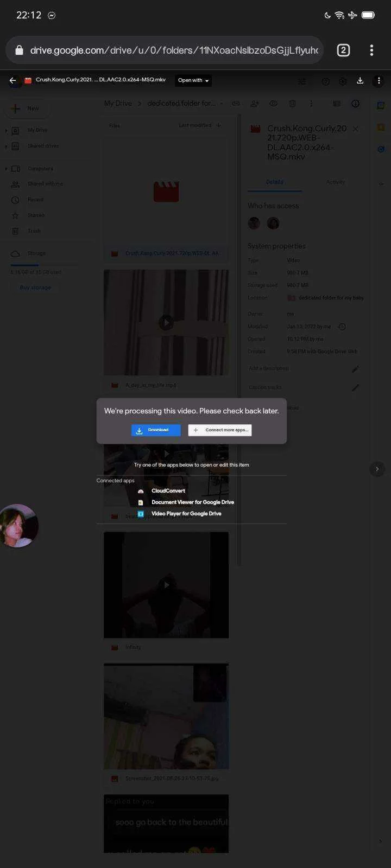This screenshot has height=868, width=391.
Task: Open the folder toolbar's more actions menu
Action: [311, 103]
